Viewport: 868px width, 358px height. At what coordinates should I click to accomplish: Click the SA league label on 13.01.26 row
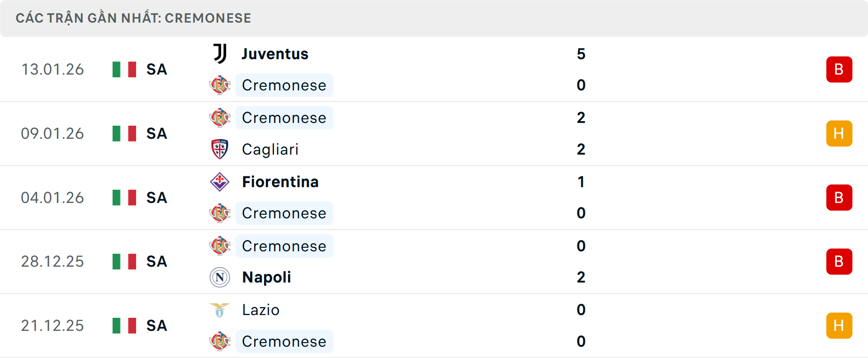click(157, 69)
